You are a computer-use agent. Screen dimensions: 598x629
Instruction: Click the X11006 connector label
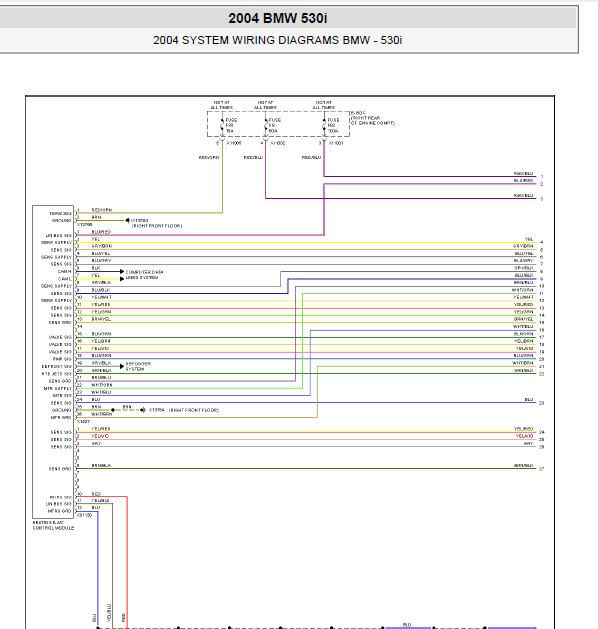click(x=233, y=143)
